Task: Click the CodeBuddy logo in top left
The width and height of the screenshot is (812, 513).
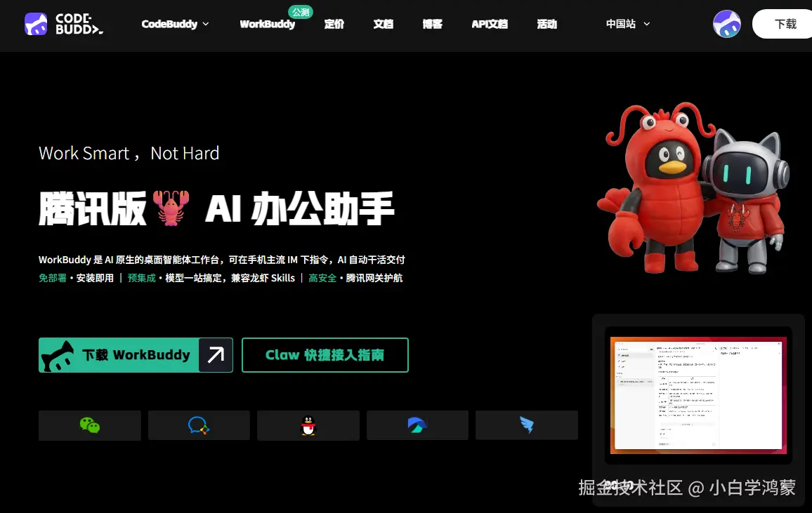Action: (x=65, y=24)
